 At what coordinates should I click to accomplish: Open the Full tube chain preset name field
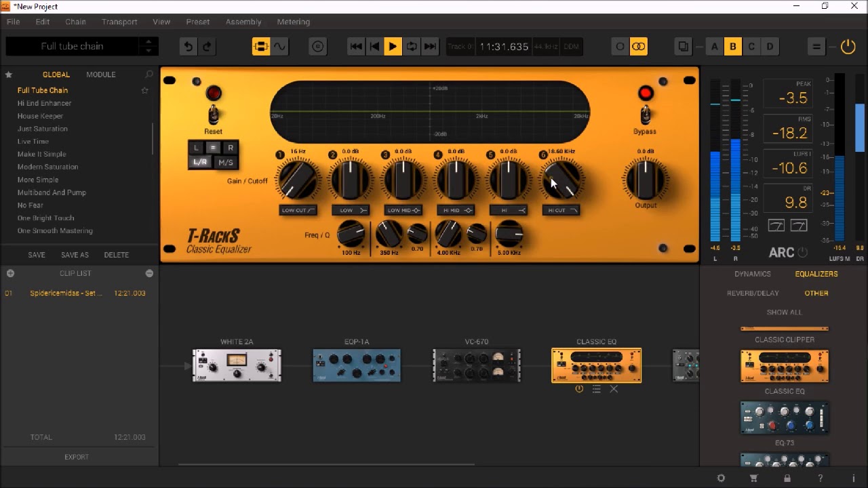[72, 46]
